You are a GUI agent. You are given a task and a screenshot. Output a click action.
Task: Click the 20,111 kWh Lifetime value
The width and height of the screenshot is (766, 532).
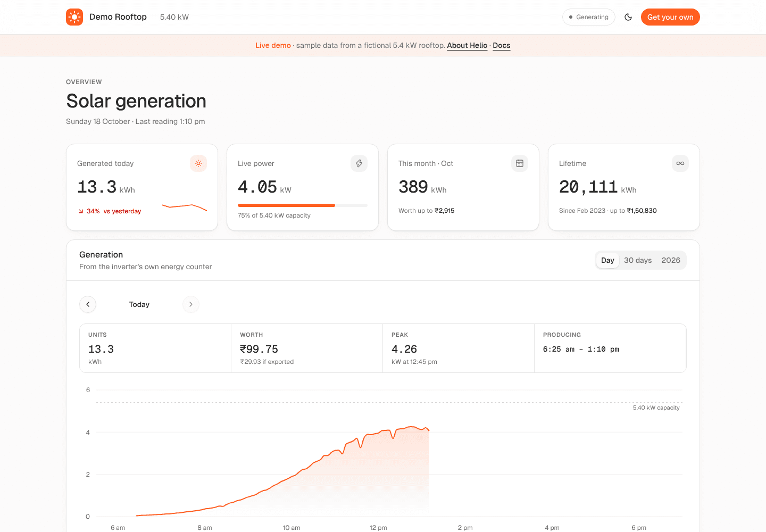[x=597, y=187]
